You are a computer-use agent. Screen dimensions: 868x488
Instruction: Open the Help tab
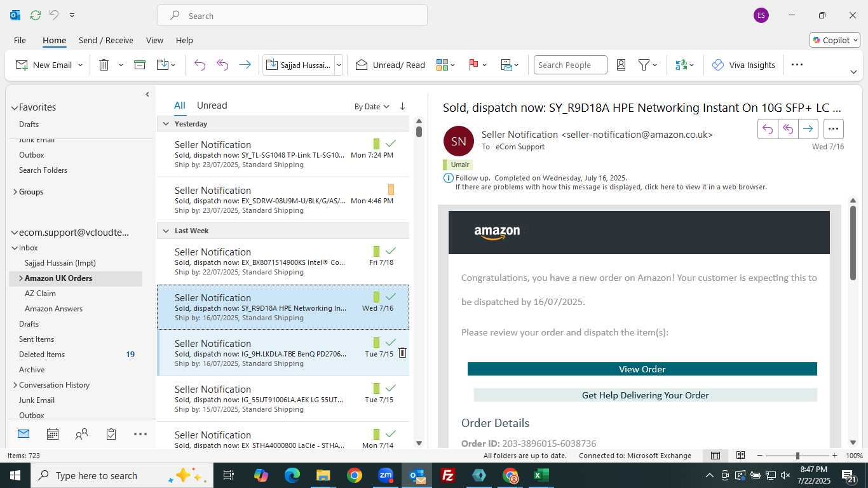184,40
